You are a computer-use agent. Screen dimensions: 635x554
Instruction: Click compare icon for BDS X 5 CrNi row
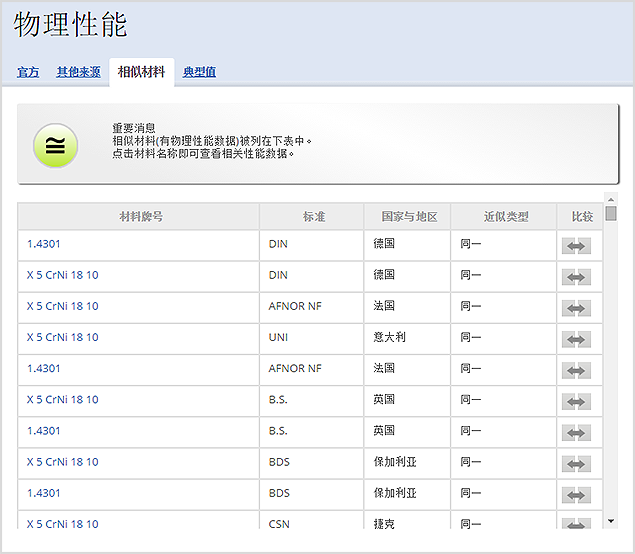(576, 464)
